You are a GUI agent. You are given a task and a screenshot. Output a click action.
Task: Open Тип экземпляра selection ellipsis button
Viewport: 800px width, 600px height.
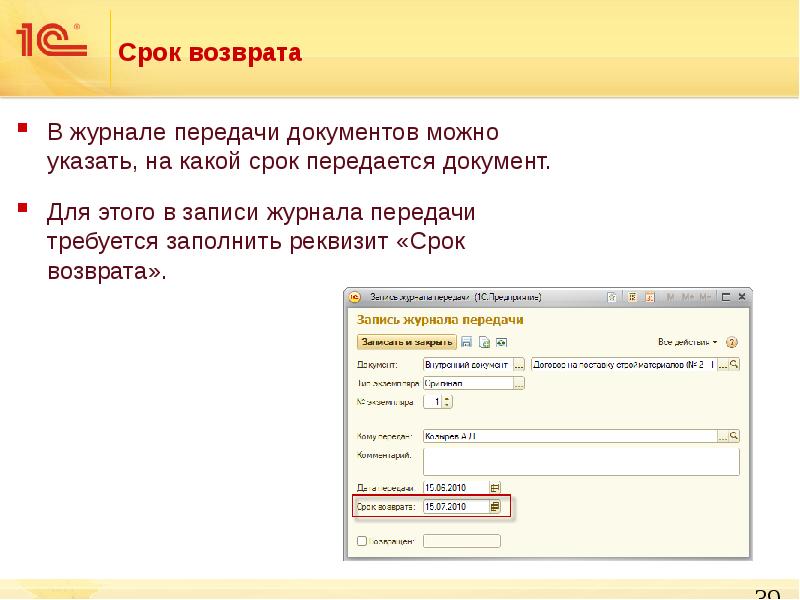518,383
